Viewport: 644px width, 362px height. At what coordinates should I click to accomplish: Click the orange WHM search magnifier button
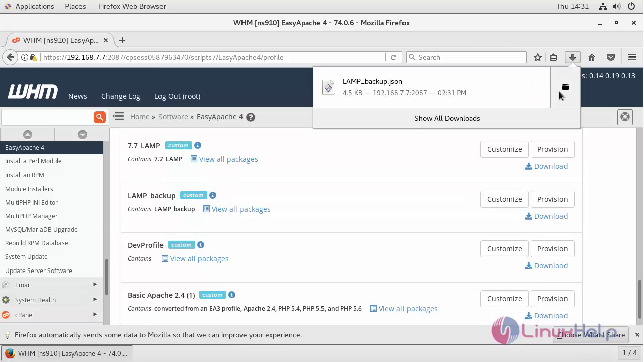(x=100, y=117)
